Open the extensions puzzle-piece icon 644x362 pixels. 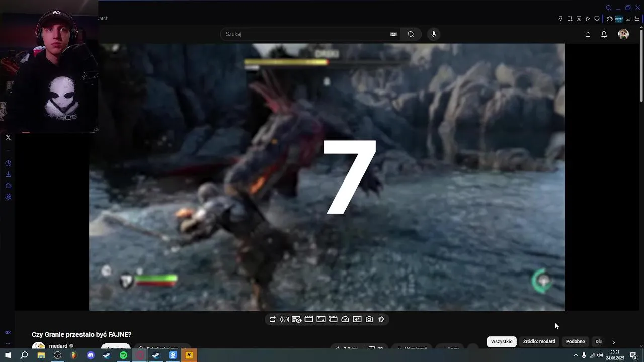pyautogui.click(x=610, y=19)
